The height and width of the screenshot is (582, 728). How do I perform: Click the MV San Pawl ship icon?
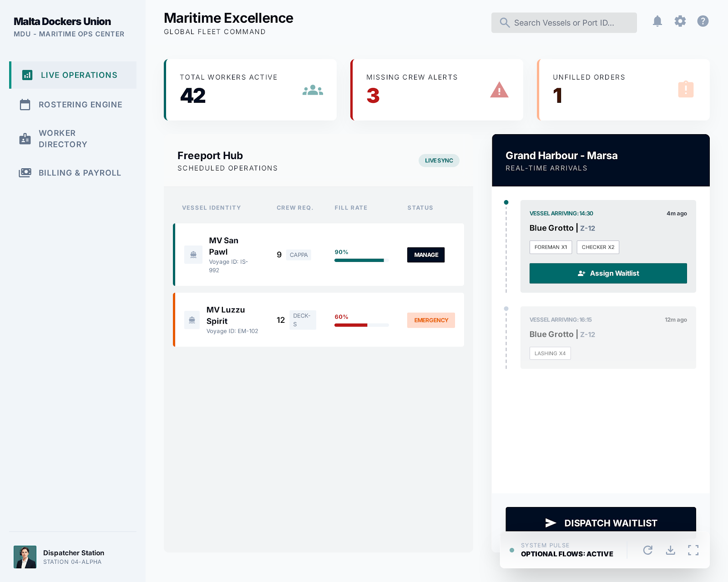coord(193,255)
